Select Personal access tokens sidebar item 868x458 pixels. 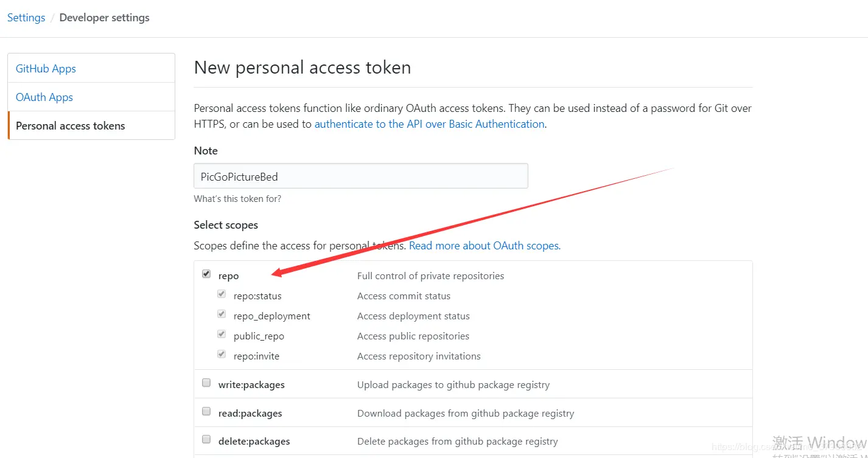pos(71,126)
